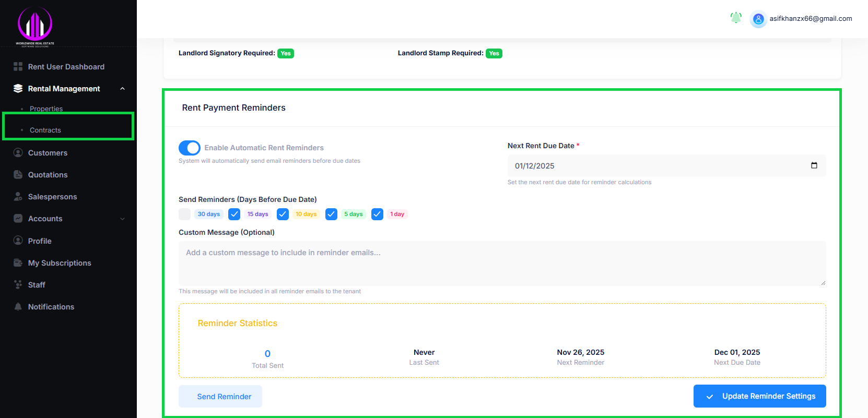The width and height of the screenshot is (868, 418).
Task: Expand the Accounts submenu chevron
Action: (123, 219)
